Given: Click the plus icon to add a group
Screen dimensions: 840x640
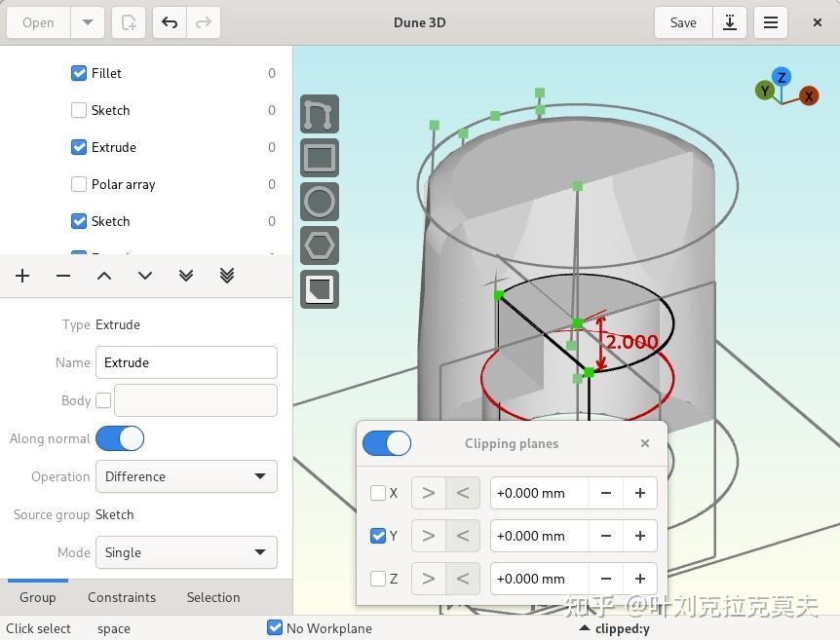Looking at the screenshot, I should tap(21, 276).
